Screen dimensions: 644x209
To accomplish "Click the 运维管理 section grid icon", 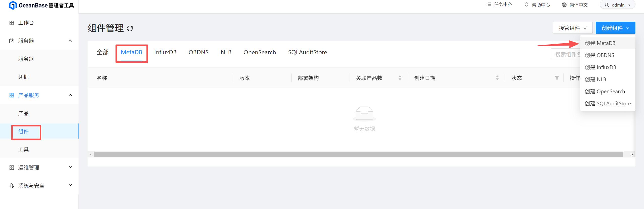I will point(12,168).
